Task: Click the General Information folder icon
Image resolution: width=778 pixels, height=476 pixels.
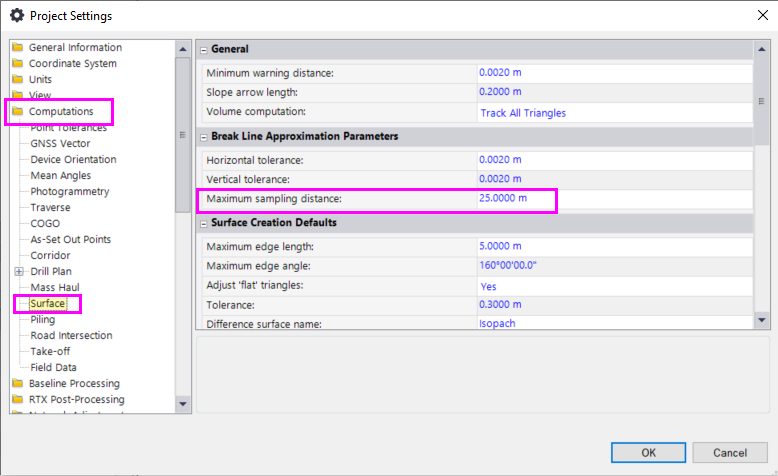Action: [18, 48]
